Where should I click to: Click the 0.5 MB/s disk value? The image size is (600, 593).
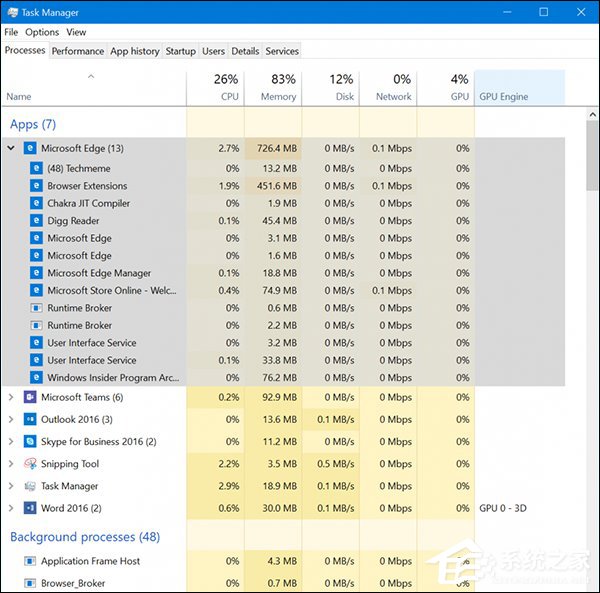[336, 464]
